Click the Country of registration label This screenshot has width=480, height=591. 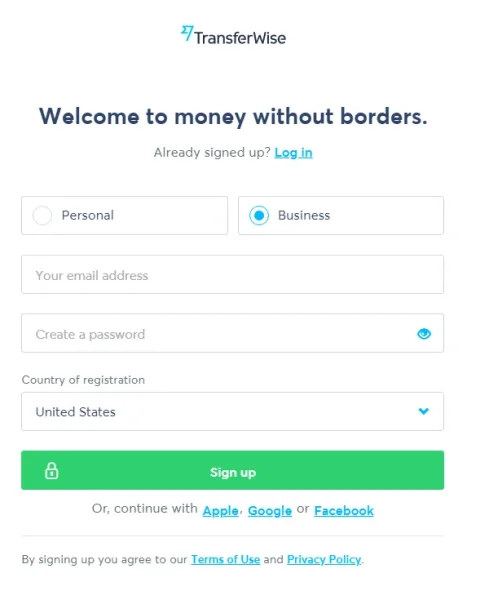[83, 380]
